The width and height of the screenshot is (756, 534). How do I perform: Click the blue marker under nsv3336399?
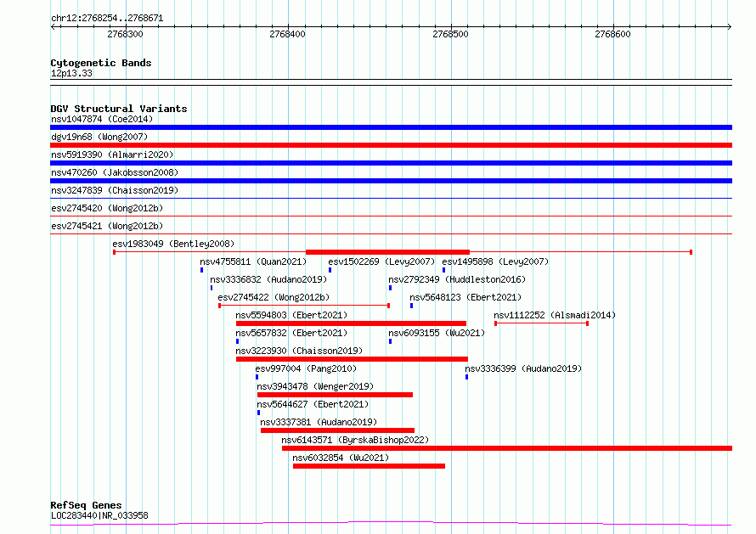coord(466,377)
